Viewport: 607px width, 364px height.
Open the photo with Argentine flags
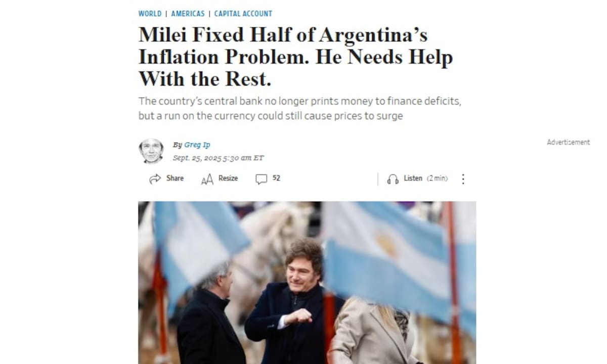coord(307,283)
